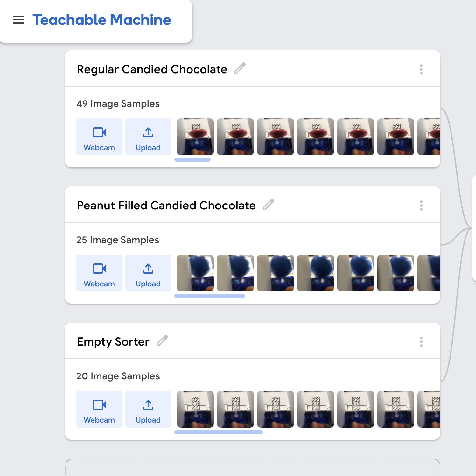Click the Peanut Filled Candied Chocolate title text
The image size is (476, 476).
(x=166, y=206)
